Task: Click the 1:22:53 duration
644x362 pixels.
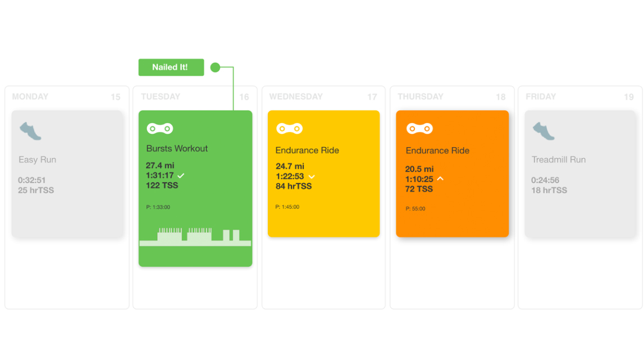Action: tap(290, 176)
